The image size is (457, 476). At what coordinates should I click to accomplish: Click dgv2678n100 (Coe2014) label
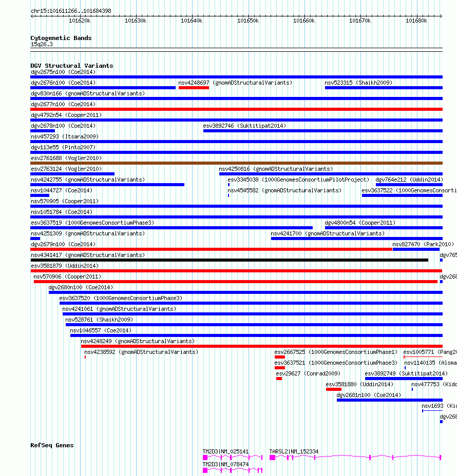pos(63,126)
